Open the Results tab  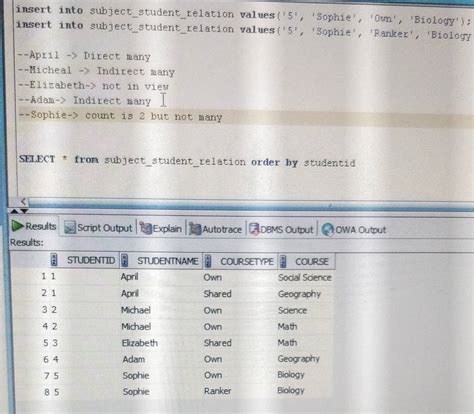[x=34, y=226]
